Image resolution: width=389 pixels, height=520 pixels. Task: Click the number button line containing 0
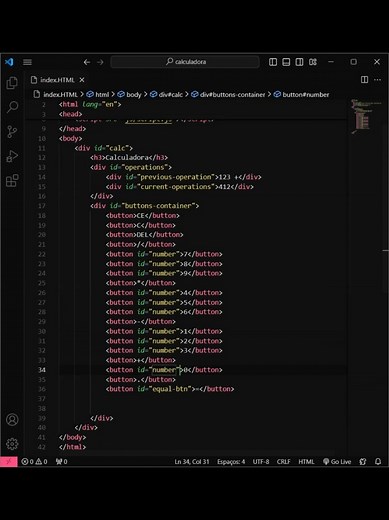164,370
